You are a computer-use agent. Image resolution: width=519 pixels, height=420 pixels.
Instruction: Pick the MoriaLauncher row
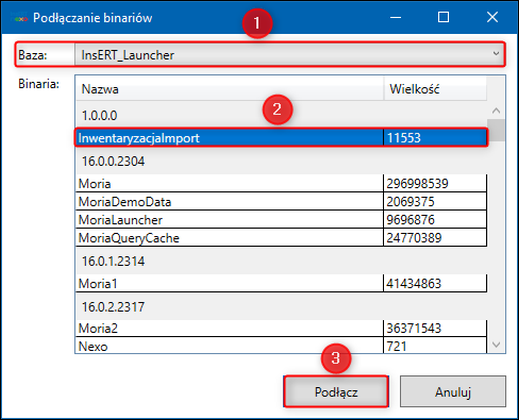[281, 219]
